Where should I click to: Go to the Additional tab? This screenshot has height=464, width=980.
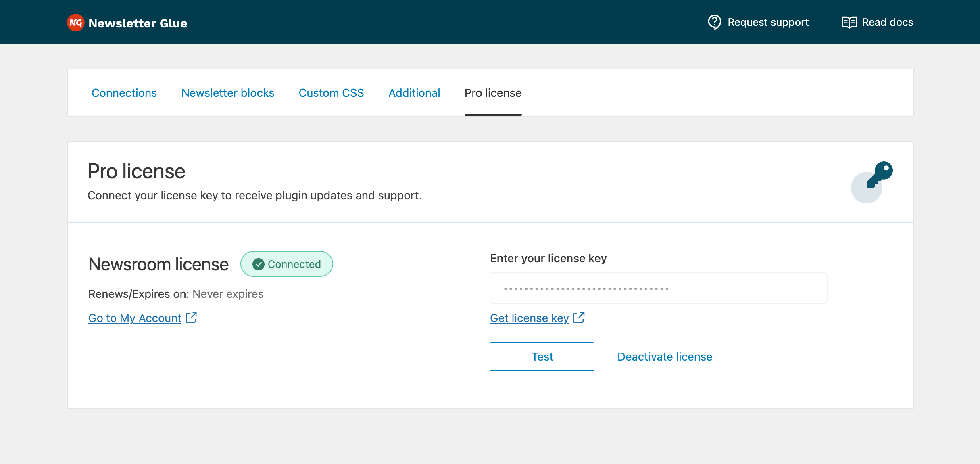coord(414,93)
